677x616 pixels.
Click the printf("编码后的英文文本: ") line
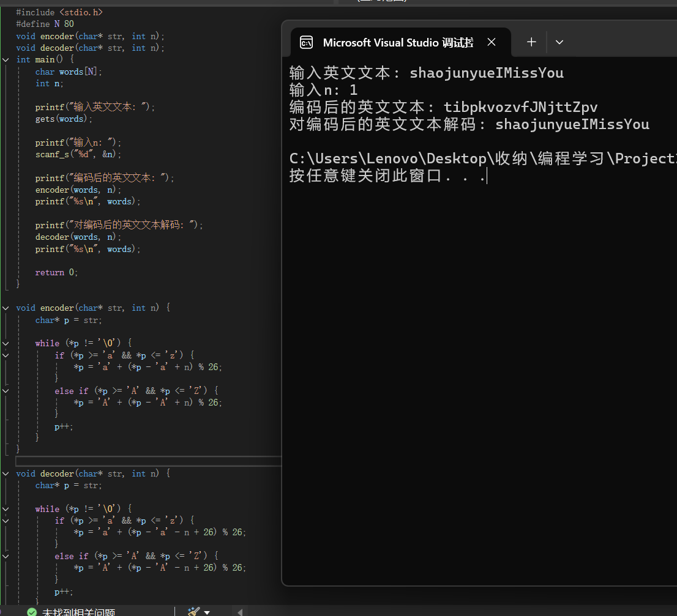[x=105, y=178]
